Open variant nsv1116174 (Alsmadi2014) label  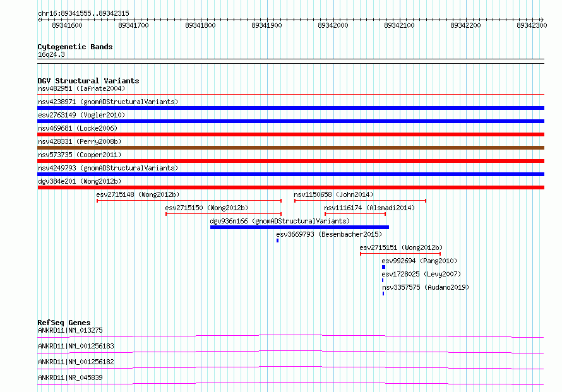tap(369, 208)
